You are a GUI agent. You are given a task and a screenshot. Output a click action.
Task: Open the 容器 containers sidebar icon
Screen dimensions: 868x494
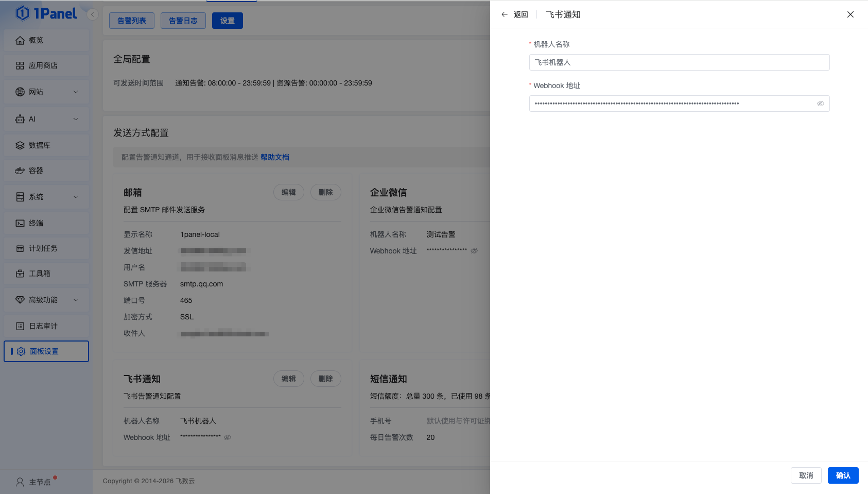[20, 171]
